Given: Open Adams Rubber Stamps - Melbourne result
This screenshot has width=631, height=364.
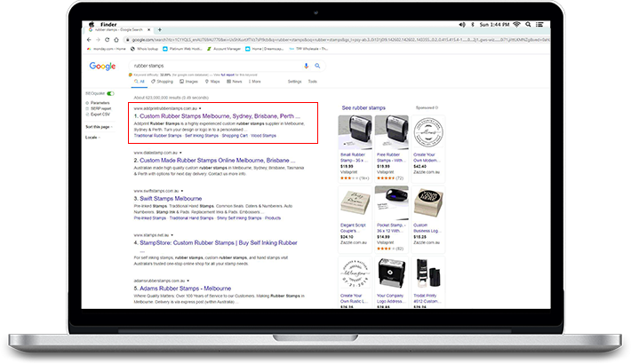Looking at the screenshot, I should click(185, 289).
